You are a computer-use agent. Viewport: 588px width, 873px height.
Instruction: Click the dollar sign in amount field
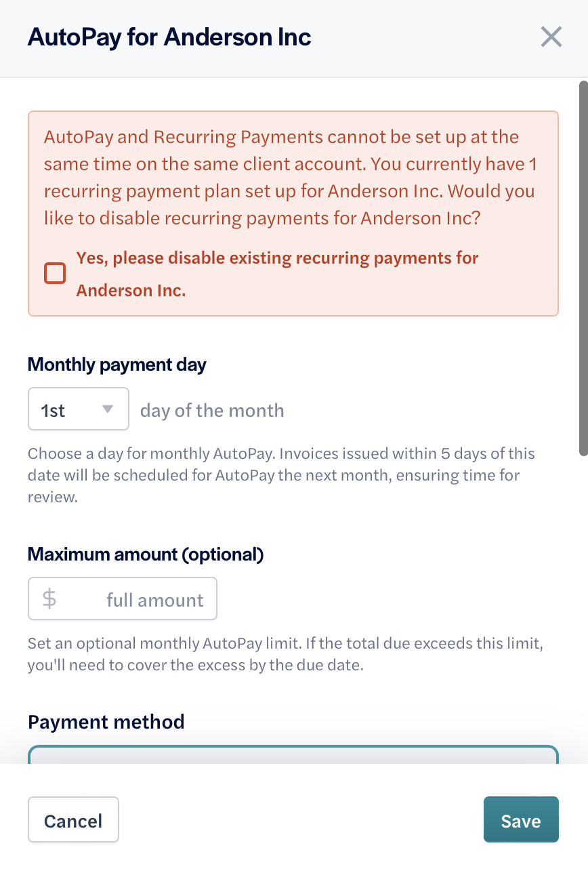coord(49,599)
